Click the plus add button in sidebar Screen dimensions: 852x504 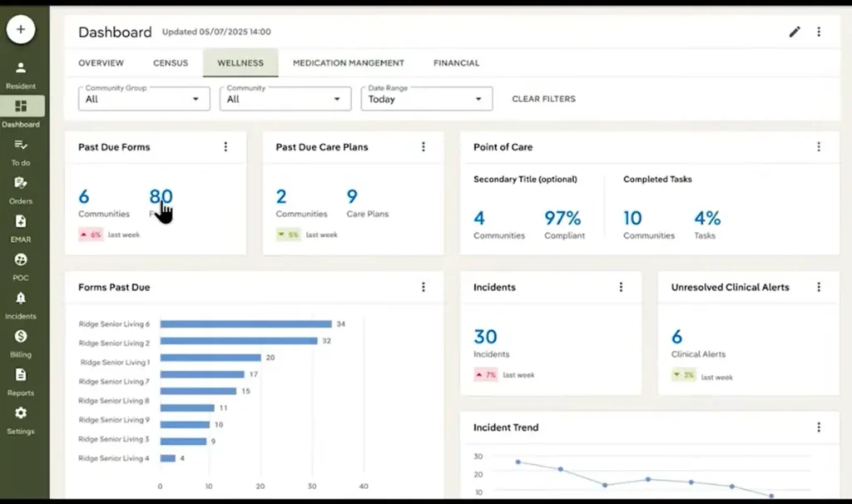pos(21,29)
